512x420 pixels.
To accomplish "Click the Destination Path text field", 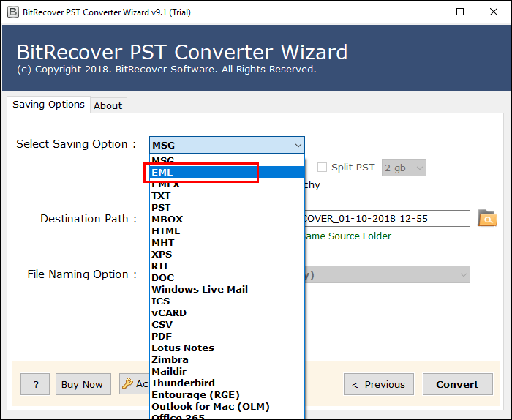I will point(386,218).
